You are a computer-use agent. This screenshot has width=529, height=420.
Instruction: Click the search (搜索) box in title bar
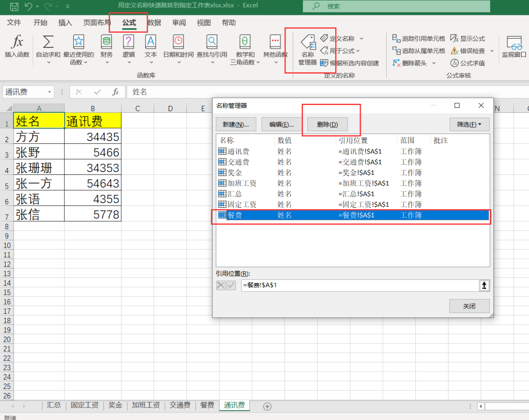[396, 6]
